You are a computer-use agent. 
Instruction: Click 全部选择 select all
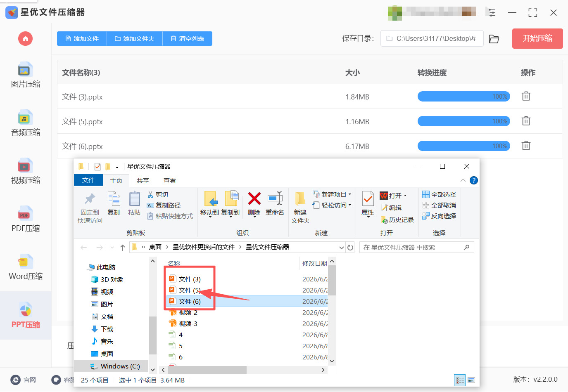click(x=439, y=194)
